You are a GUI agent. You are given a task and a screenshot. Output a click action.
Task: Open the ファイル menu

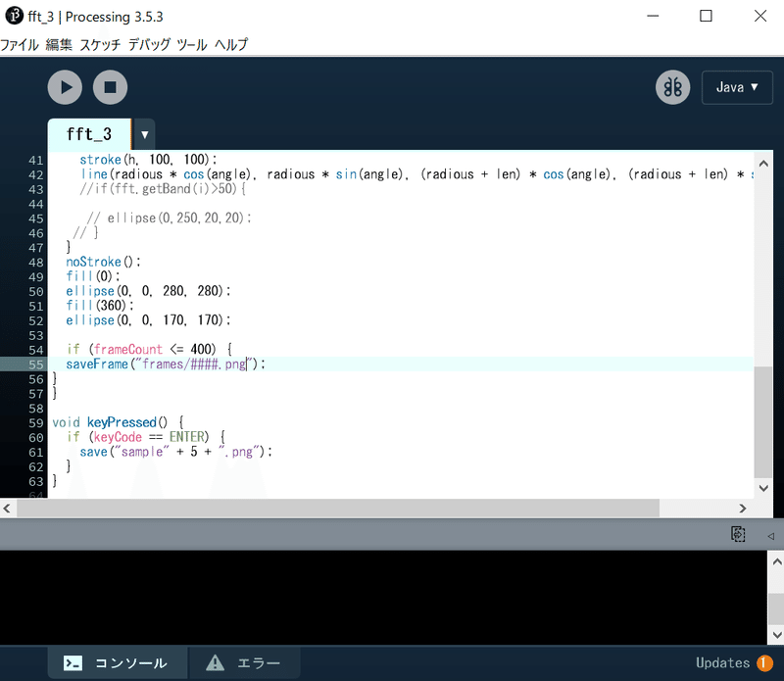[20, 44]
